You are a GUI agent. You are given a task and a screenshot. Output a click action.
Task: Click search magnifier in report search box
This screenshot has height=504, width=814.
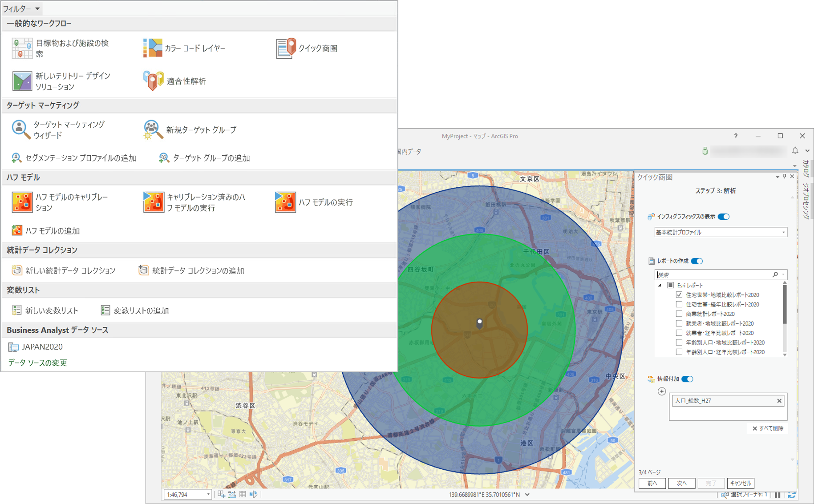tap(775, 275)
